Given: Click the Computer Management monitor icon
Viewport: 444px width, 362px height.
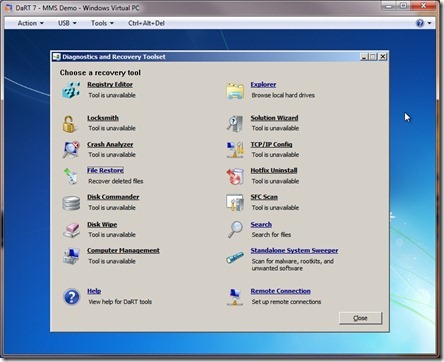Looking at the screenshot, I should 71,256.
